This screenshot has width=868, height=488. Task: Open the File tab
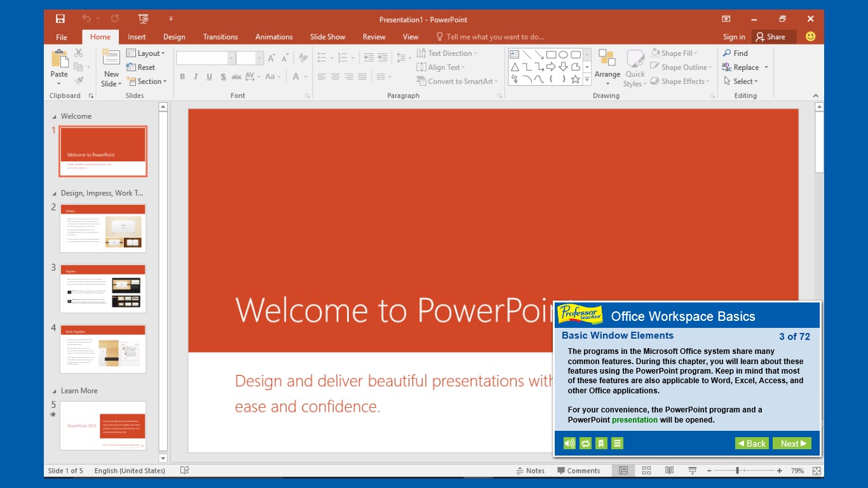point(62,37)
